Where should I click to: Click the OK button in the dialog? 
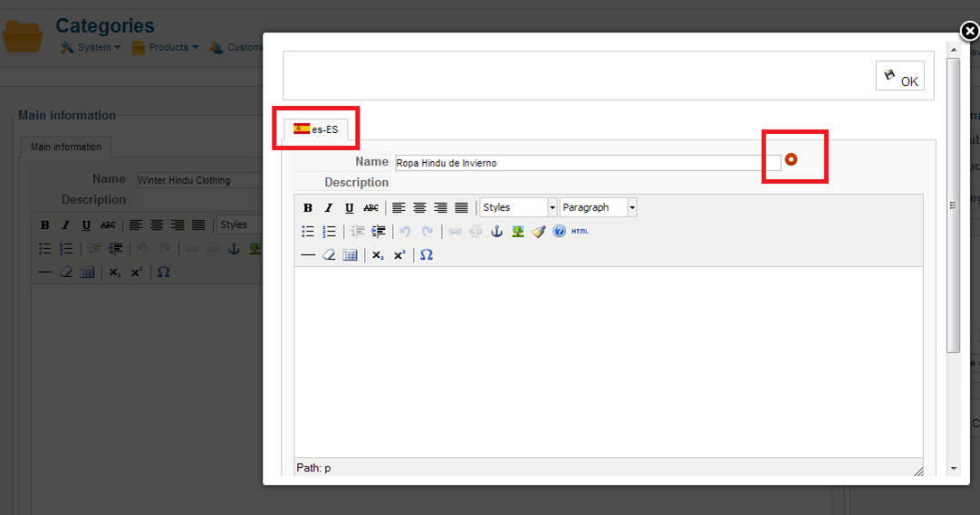(x=900, y=76)
